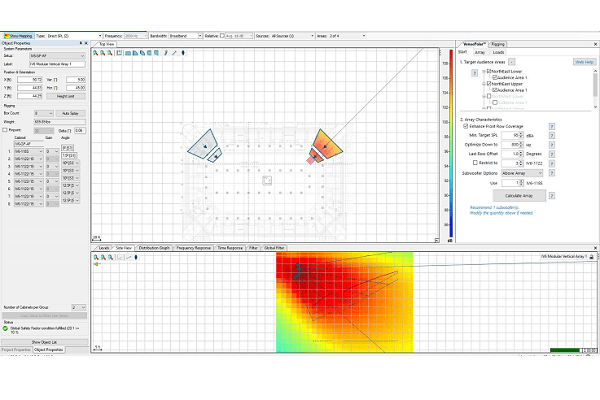This screenshot has width=600, height=400.
Task: Click second magnifier icon in Side View toolbar
Action: click(x=103, y=257)
